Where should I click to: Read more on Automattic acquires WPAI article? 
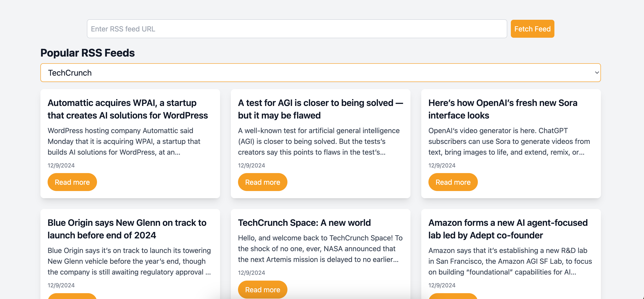point(72,182)
